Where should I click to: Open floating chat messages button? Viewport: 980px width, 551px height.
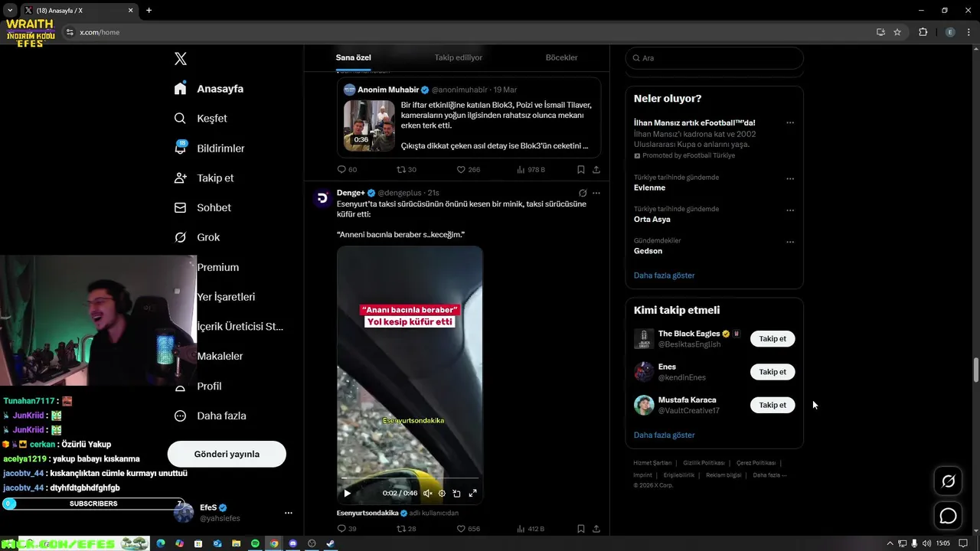tap(948, 516)
